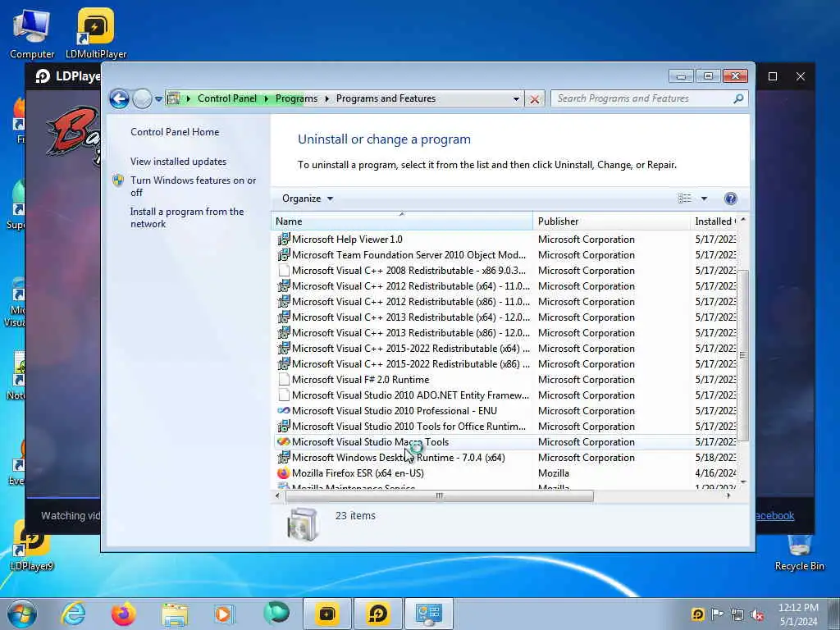Image resolution: width=840 pixels, height=630 pixels.
Task: Select Visual Studio 2010 ADO.NET Entity Framework entry
Action: (x=410, y=395)
